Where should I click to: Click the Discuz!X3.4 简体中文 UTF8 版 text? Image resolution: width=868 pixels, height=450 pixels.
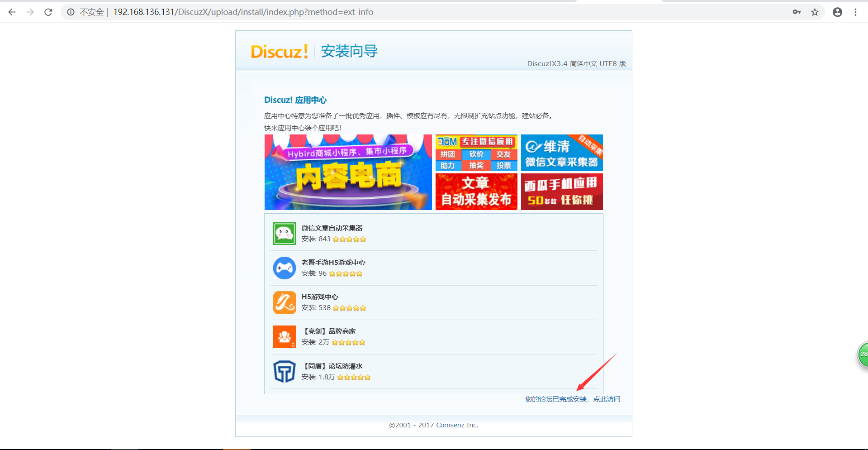click(577, 64)
